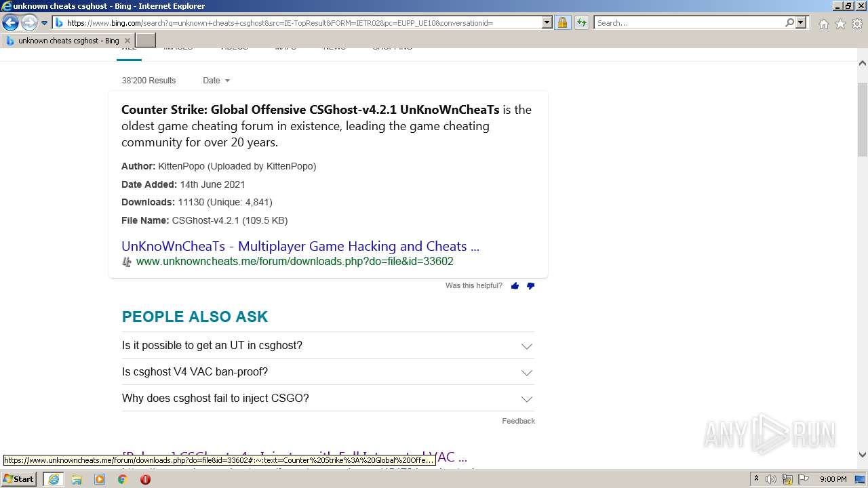Click the 9:00 PM taskbar clock
Viewport: 868px width, 488px height.
point(833,479)
